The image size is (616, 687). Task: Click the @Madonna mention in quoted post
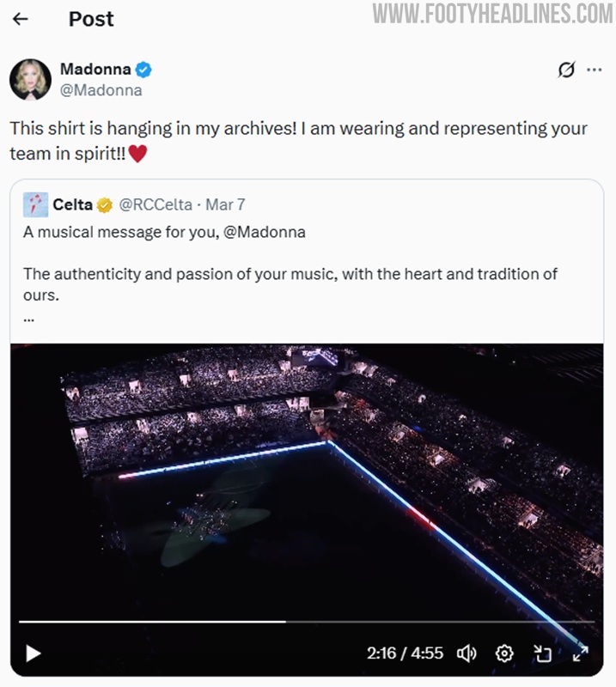point(265,232)
